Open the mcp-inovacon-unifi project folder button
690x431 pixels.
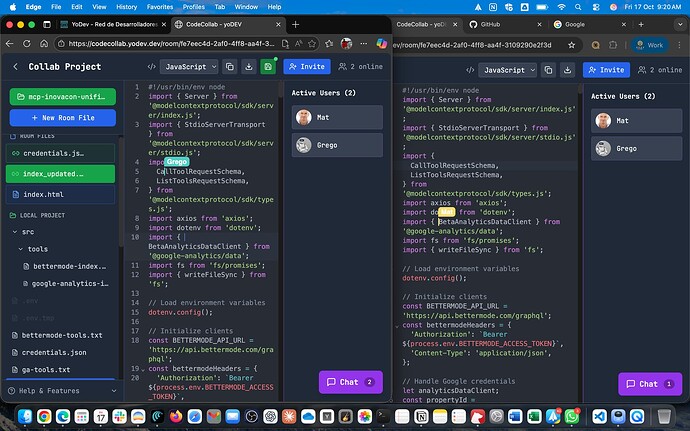62,96
